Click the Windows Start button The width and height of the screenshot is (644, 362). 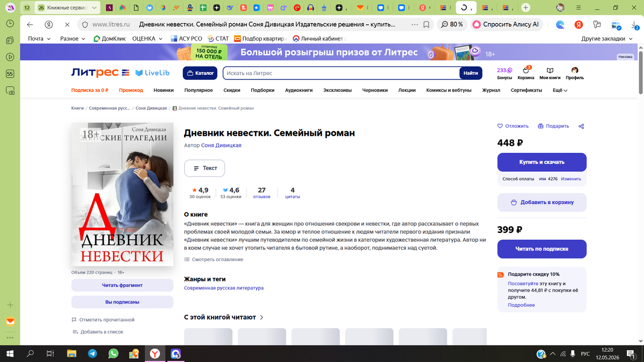pyautogui.click(x=10, y=354)
